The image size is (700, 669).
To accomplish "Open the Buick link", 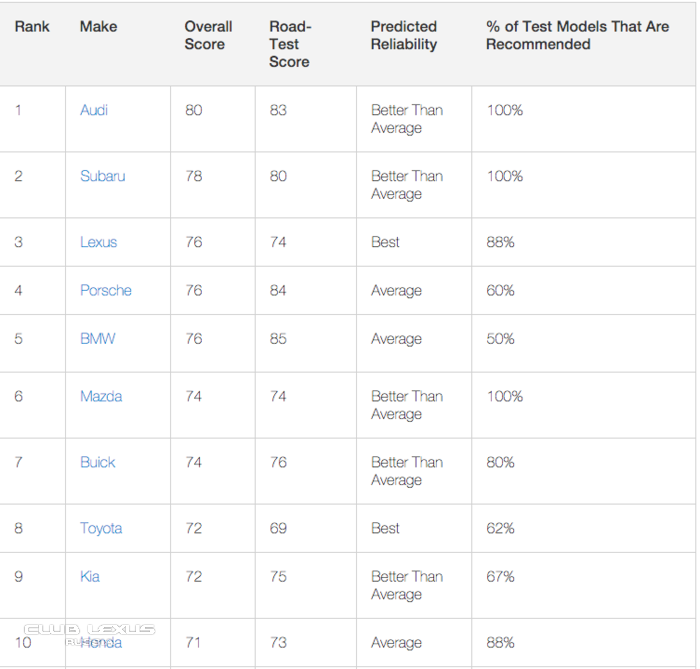I will [x=97, y=462].
